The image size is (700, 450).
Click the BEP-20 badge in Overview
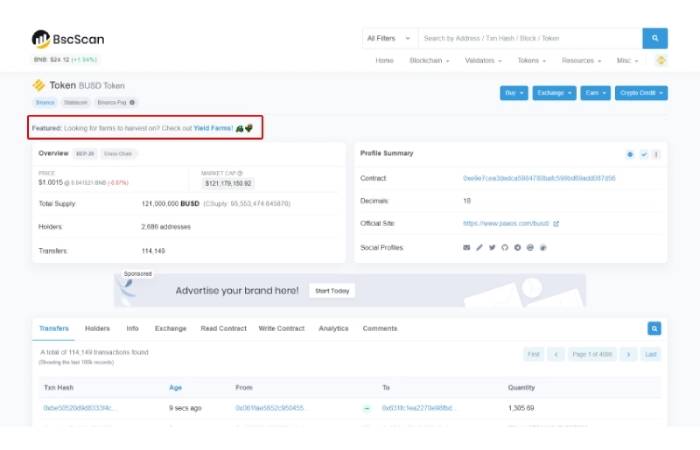(85, 154)
